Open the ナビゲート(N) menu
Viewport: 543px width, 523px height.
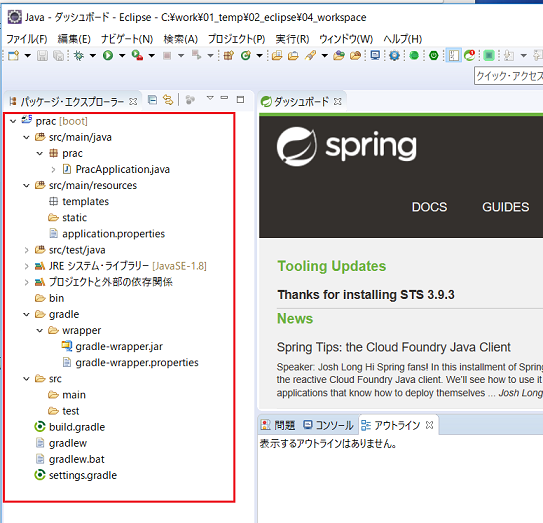point(127,39)
